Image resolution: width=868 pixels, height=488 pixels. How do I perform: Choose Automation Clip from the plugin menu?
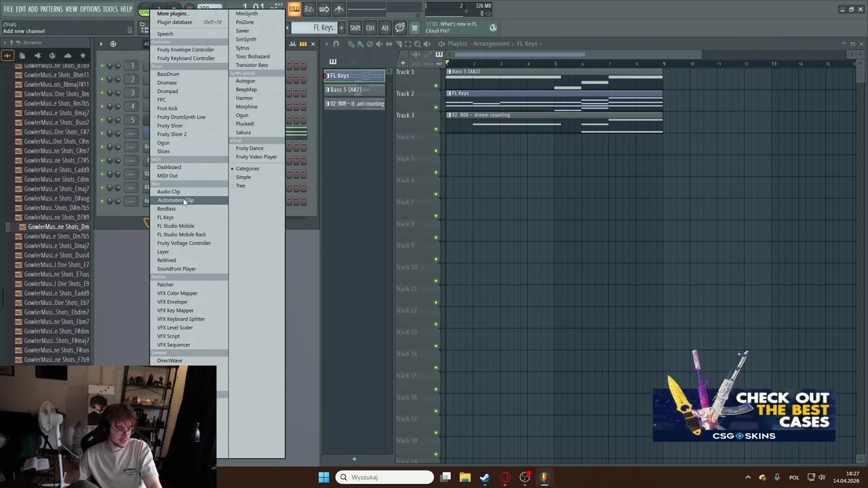click(189, 201)
